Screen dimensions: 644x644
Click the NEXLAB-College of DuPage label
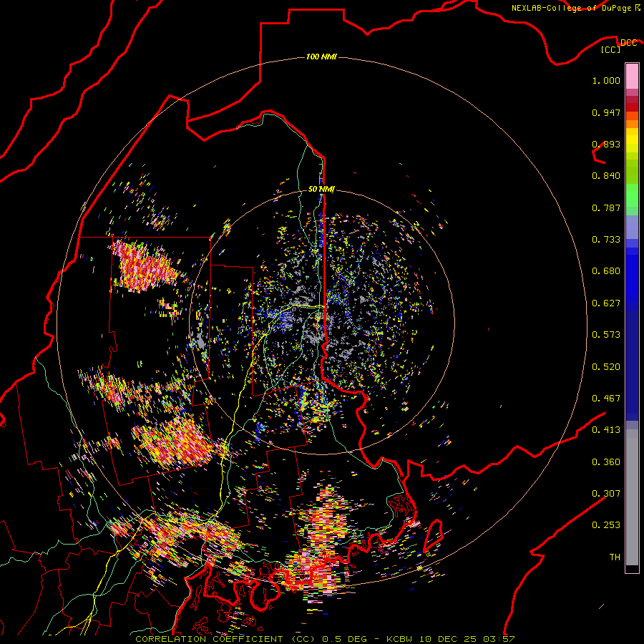572,8
